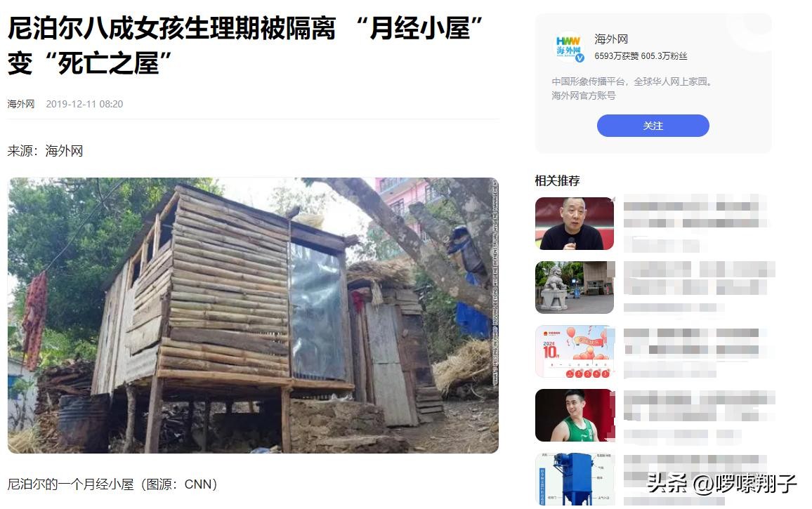
Task: Click the article headline about 月经小屋
Action: pos(245,46)
